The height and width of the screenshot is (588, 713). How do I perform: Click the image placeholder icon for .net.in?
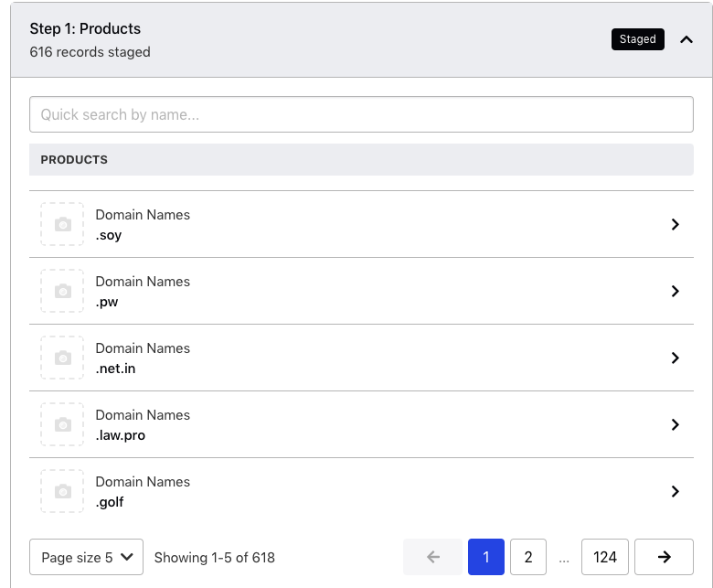(x=62, y=358)
